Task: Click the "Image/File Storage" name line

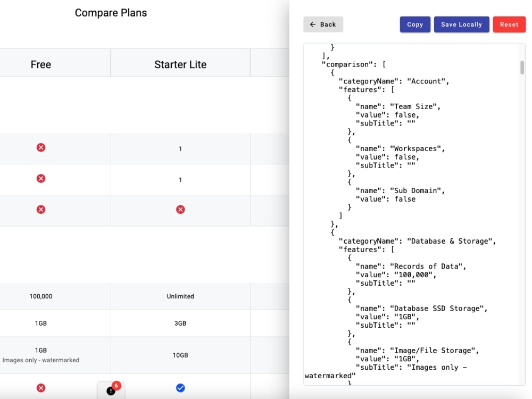Action: click(x=417, y=351)
